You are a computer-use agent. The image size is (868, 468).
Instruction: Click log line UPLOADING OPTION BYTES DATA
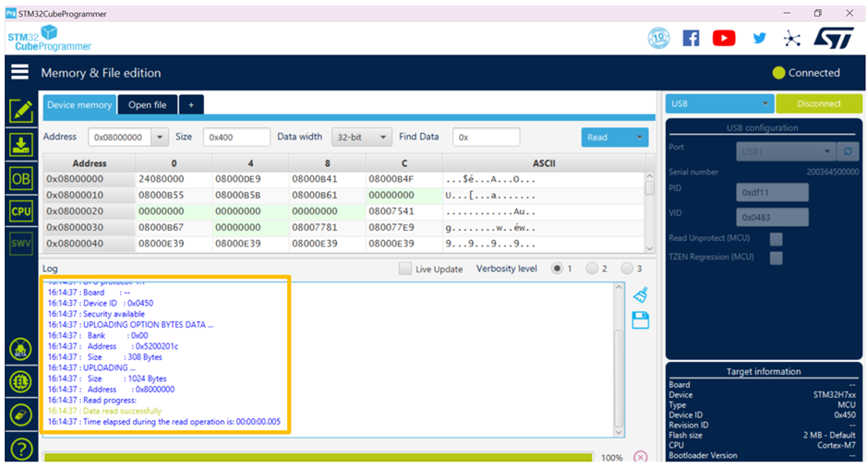130,325
